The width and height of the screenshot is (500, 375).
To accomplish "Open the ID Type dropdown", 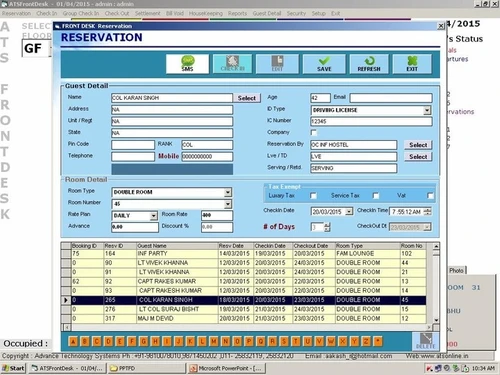I will [427, 110].
